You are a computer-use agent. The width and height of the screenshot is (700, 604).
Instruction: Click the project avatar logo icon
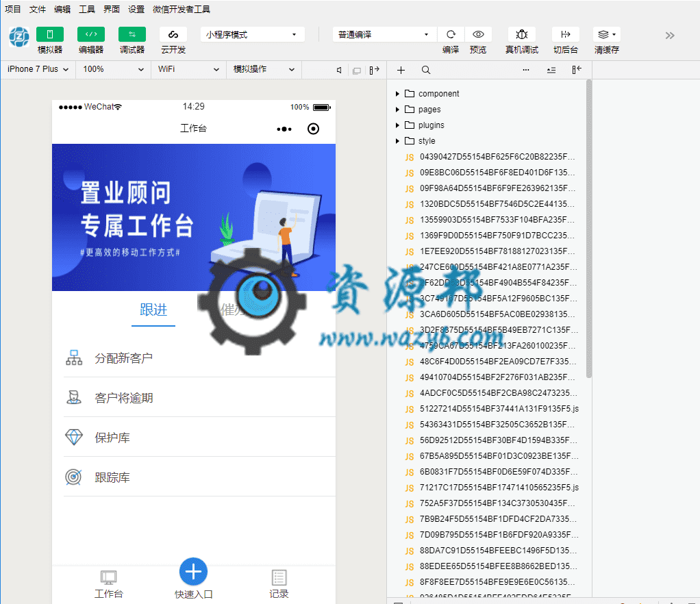[x=19, y=36]
